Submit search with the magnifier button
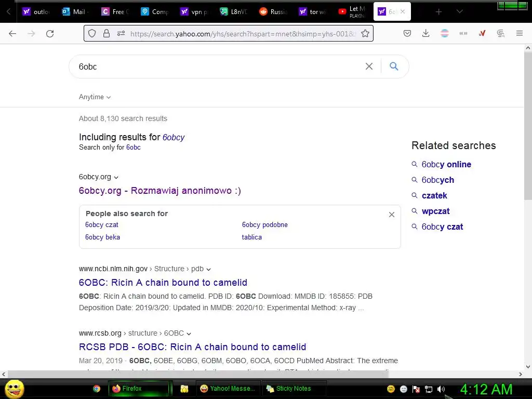 394,66
